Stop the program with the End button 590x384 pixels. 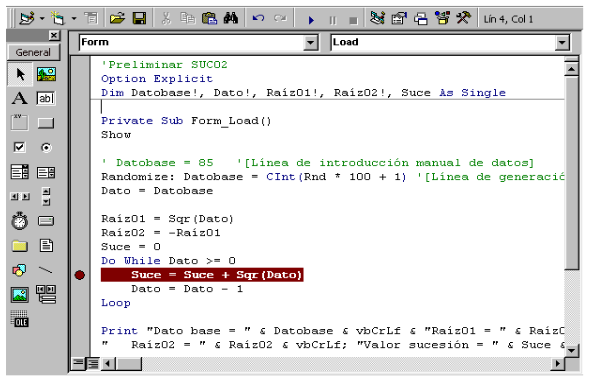(353, 20)
